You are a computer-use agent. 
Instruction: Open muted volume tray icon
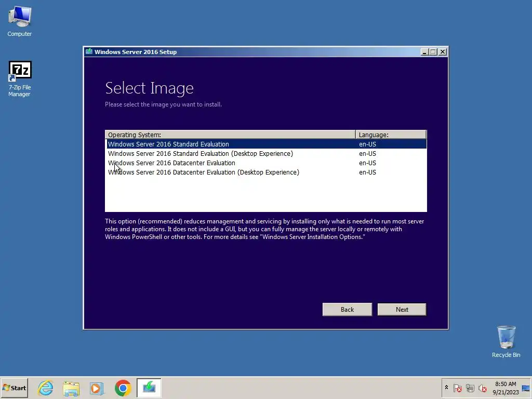pyautogui.click(x=482, y=388)
